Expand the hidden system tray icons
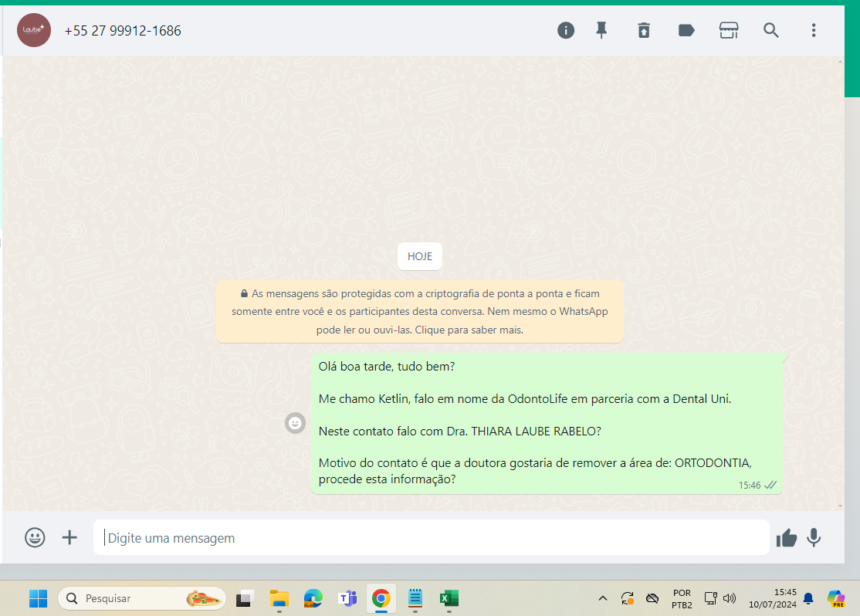The width and height of the screenshot is (860, 616). 603,598
